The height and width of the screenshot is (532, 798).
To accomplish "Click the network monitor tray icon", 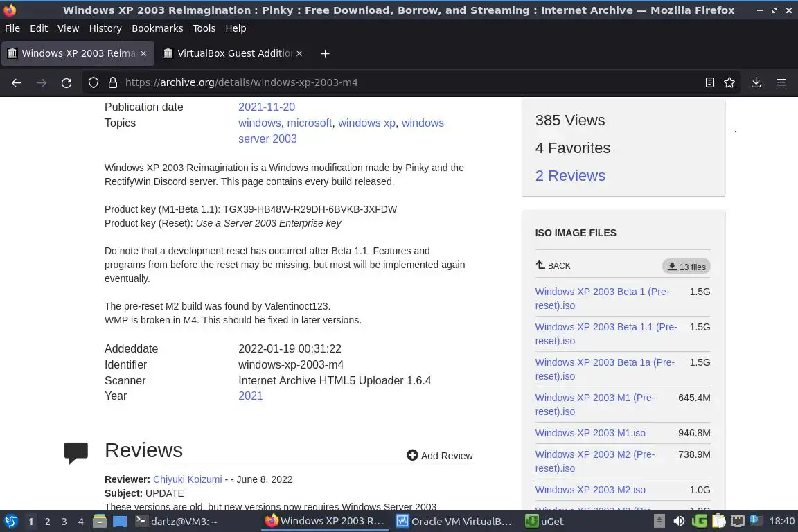I will click(738, 522).
